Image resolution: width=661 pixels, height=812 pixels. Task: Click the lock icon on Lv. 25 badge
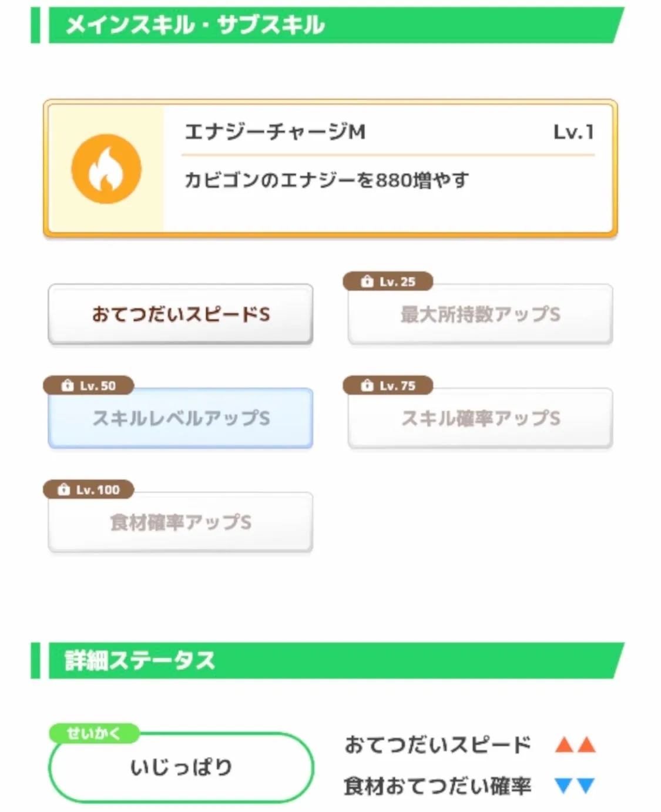pyautogui.click(x=367, y=281)
